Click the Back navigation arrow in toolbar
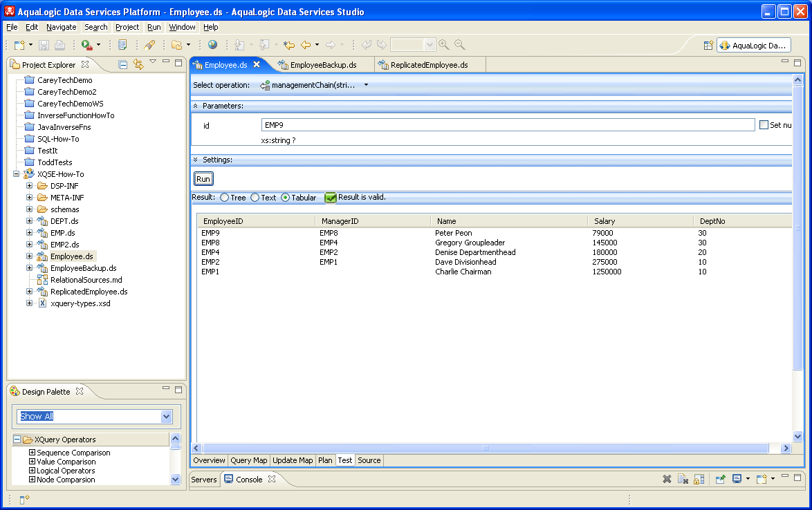812x510 pixels. pos(306,45)
